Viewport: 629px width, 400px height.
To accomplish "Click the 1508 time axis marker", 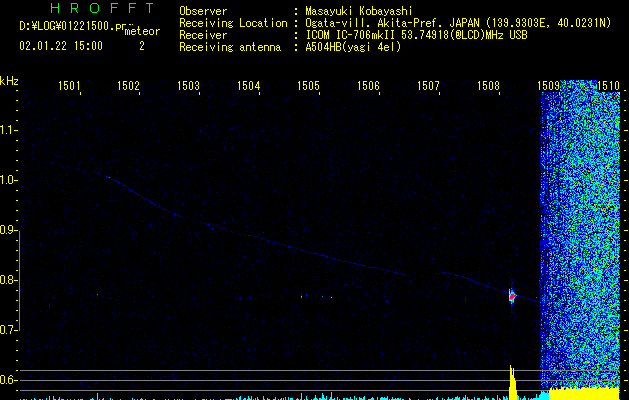I will coord(488,85).
